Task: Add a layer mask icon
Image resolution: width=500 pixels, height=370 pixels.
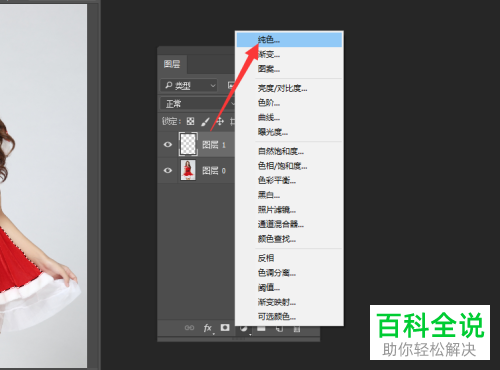Action: click(x=225, y=328)
